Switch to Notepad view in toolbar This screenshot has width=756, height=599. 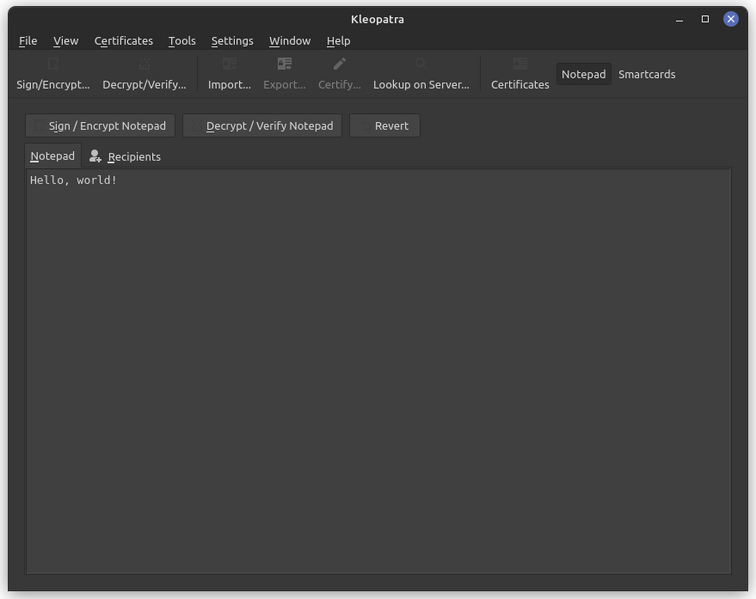pos(583,74)
